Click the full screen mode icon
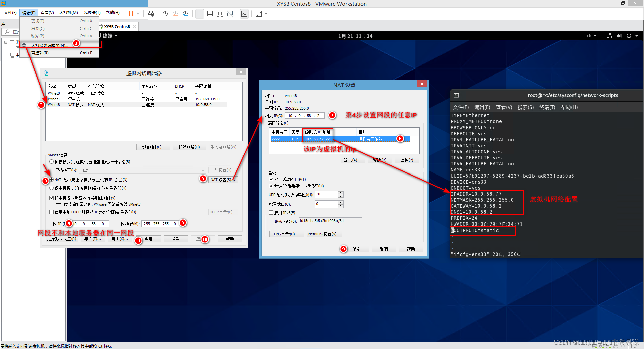The width and height of the screenshot is (644, 349). coord(220,14)
